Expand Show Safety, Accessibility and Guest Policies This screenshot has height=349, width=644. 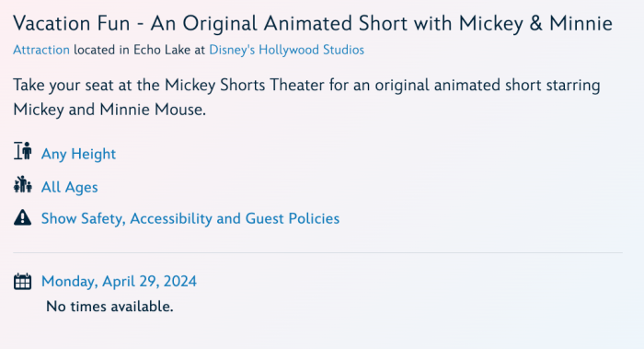click(x=190, y=218)
